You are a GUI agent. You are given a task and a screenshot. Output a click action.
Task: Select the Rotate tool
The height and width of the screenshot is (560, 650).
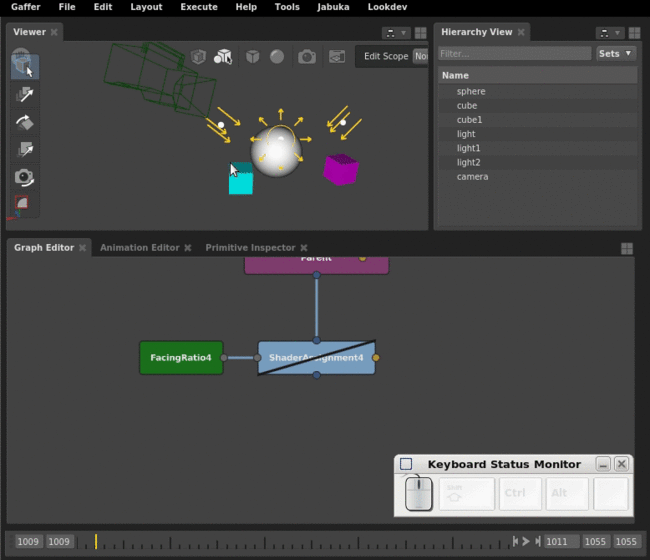pyautogui.click(x=24, y=122)
